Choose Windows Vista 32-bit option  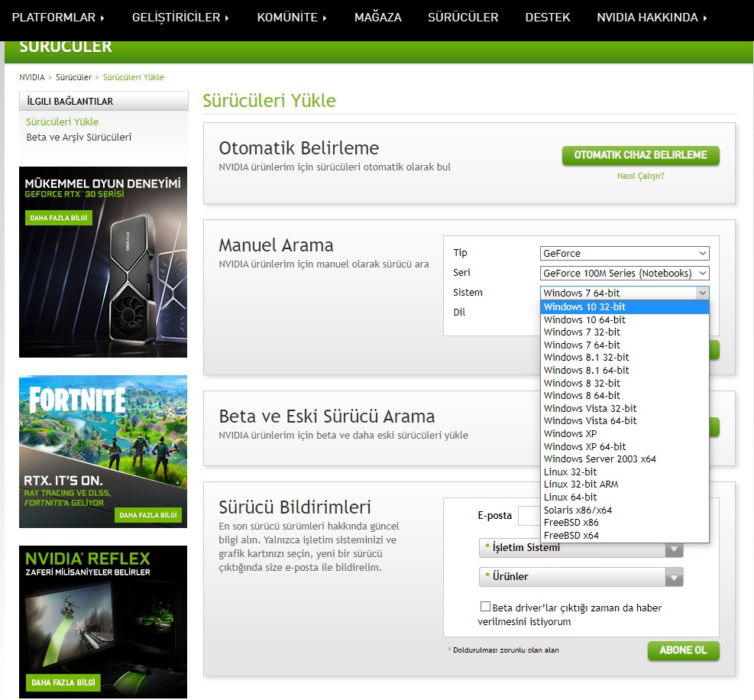click(625, 408)
